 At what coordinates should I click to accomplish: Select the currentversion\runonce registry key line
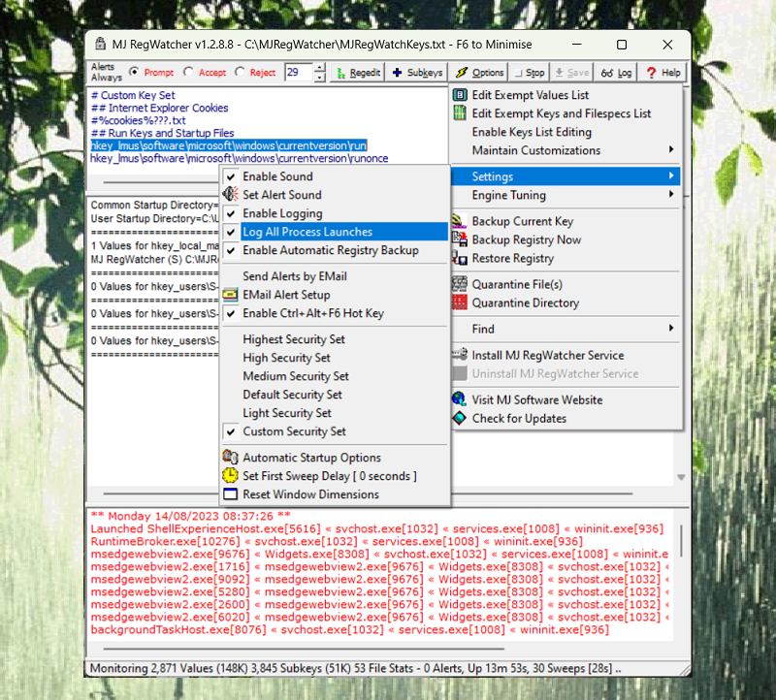point(239,158)
